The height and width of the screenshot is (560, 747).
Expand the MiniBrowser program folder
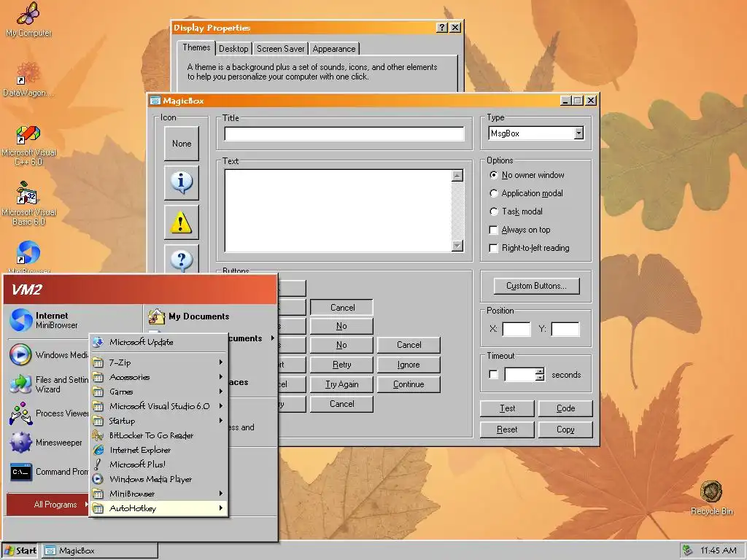coord(158,494)
